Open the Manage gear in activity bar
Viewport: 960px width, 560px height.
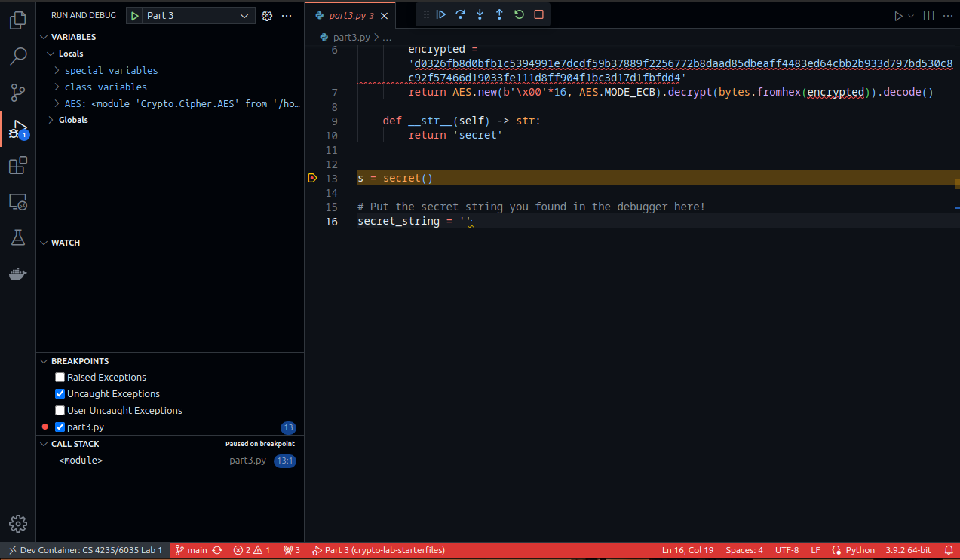coord(18,524)
